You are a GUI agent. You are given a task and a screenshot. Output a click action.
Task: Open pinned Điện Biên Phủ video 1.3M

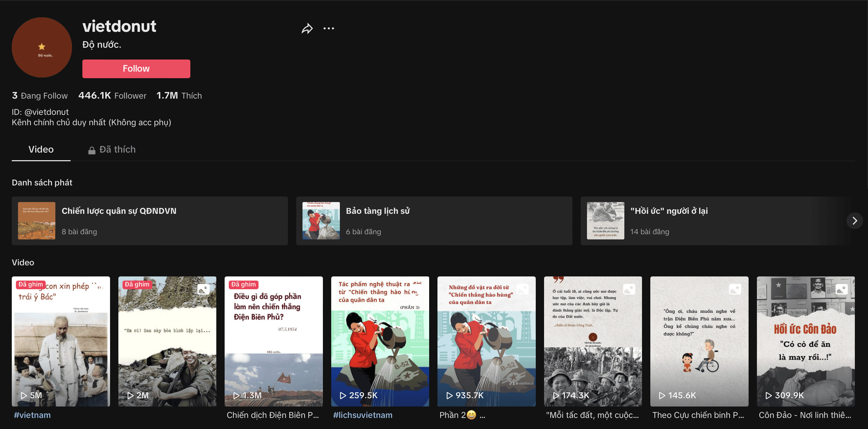tap(274, 341)
